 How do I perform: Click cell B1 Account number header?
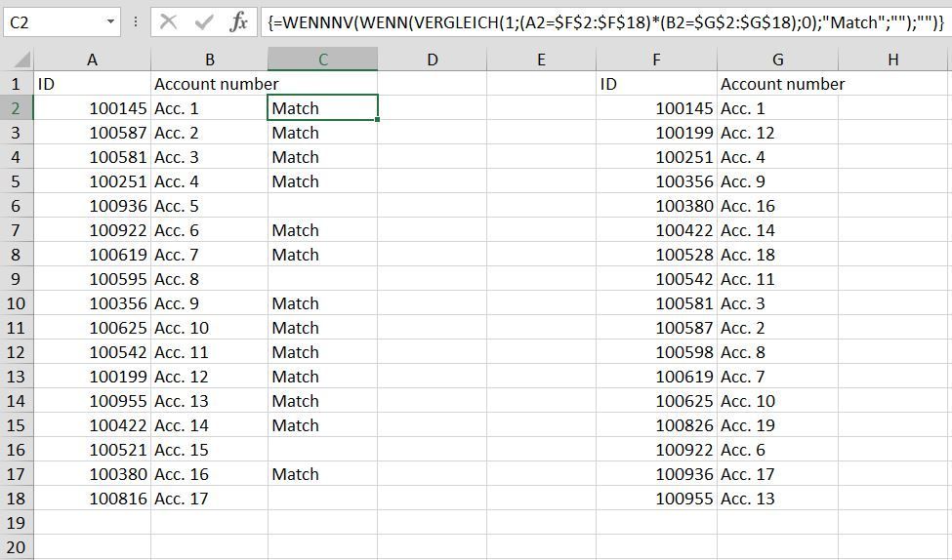210,84
